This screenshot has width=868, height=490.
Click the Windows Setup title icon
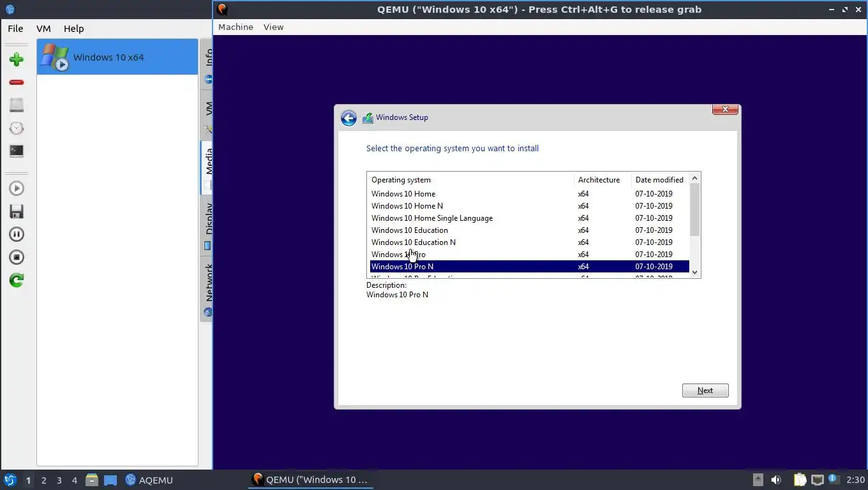(368, 117)
